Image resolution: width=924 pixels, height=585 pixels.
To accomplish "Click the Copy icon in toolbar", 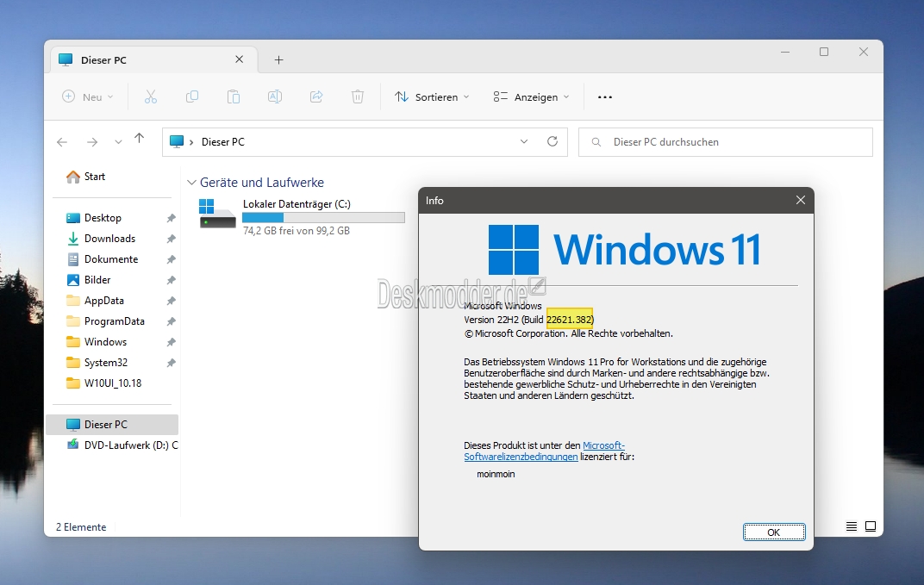I will pos(192,96).
